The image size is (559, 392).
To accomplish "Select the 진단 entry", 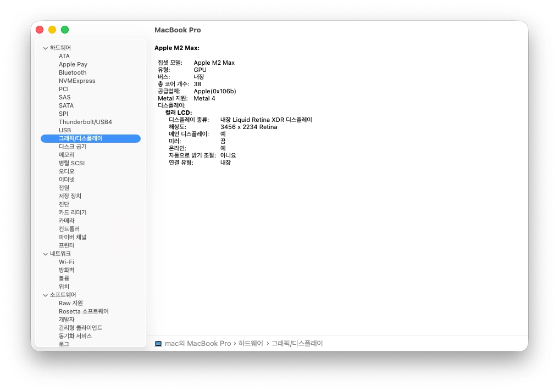I will tap(64, 204).
